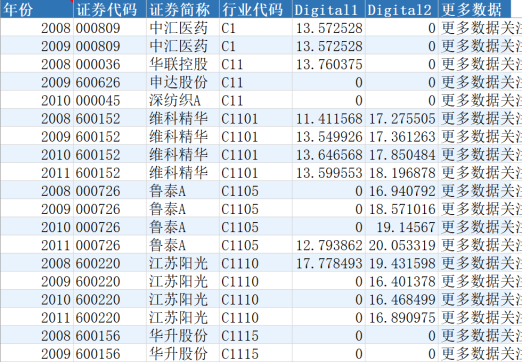Click Digital2 value 18.196878

tap(402, 172)
